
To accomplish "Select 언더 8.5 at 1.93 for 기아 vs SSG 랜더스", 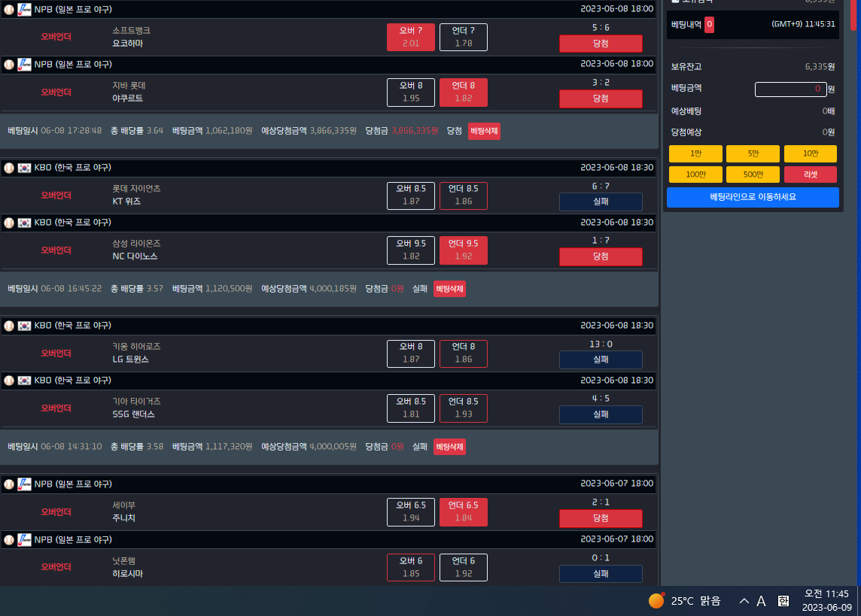I will pos(464,408).
